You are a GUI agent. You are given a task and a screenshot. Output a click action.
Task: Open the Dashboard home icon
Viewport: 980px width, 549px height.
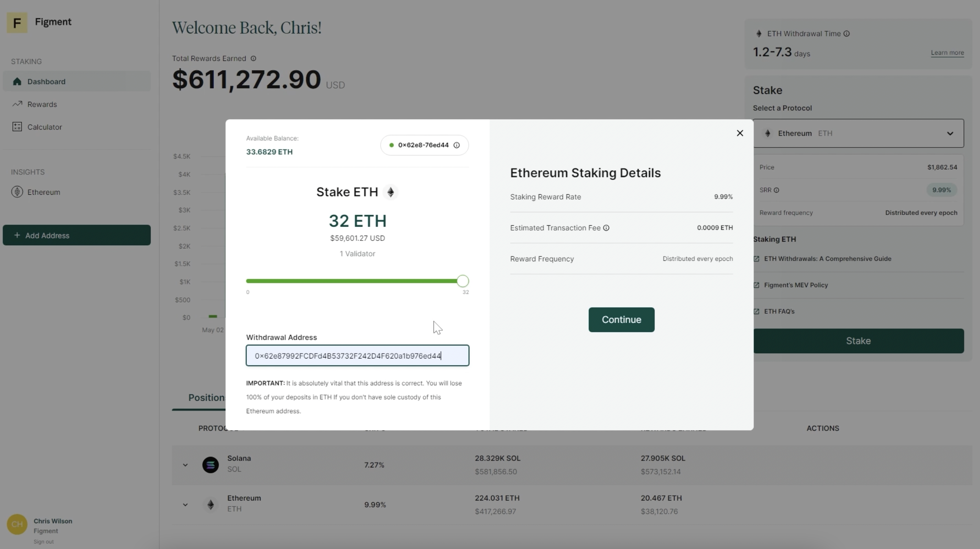[17, 82]
